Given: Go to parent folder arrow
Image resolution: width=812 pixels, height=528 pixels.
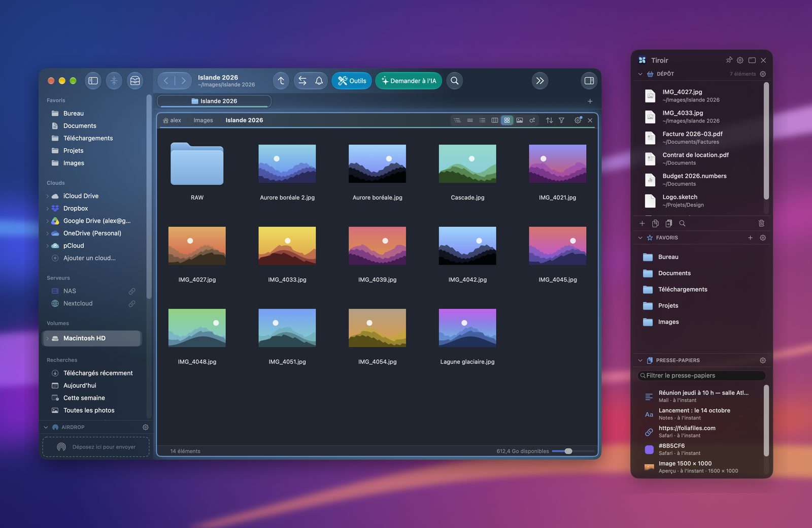Looking at the screenshot, I should click(x=281, y=81).
